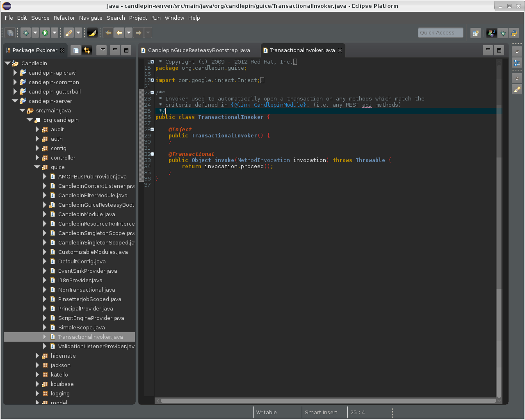This screenshot has width=525, height=420.
Task: Open the Run configurations dropdown arrow
Action: click(x=55, y=33)
